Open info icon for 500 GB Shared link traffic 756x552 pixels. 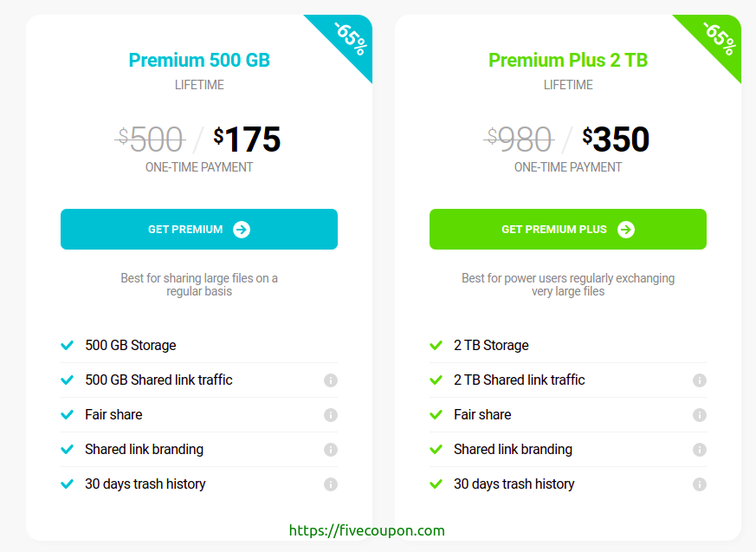click(331, 380)
